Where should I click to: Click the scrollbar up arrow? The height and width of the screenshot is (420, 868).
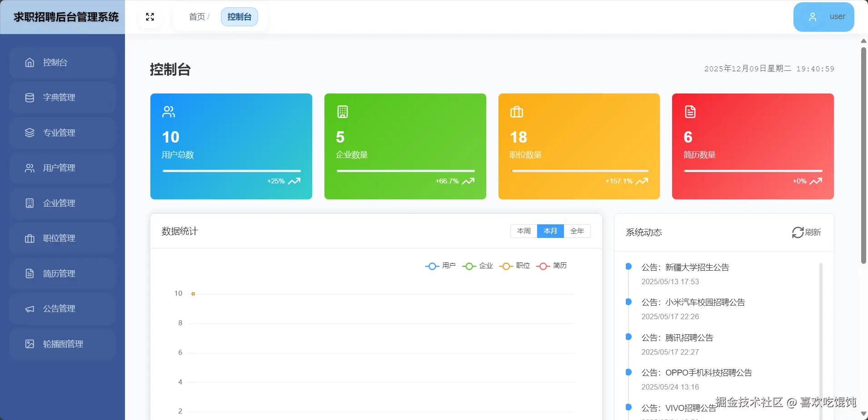pos(863,41)
